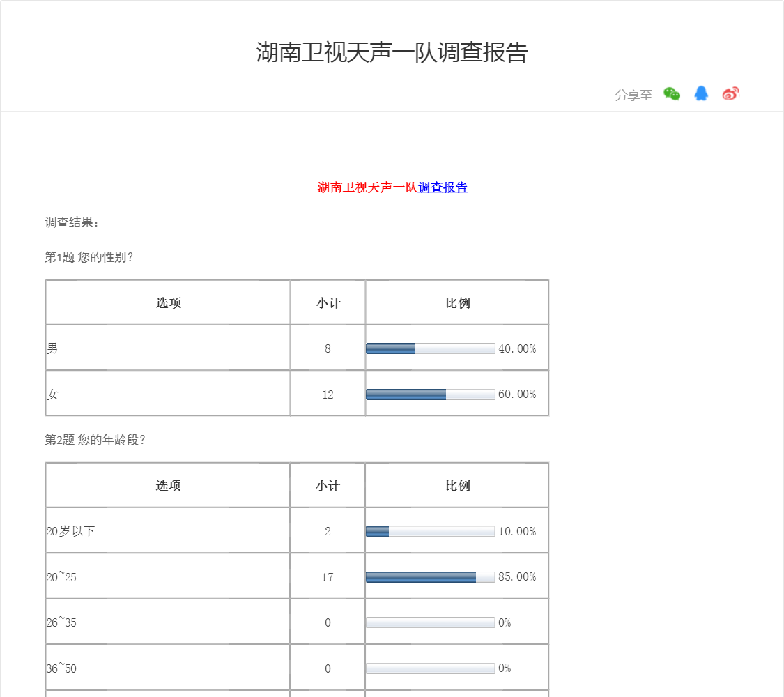Viewport: 784px width, 697px height.
Task: Click the 36~50 option cell
Action: (168, 667)
